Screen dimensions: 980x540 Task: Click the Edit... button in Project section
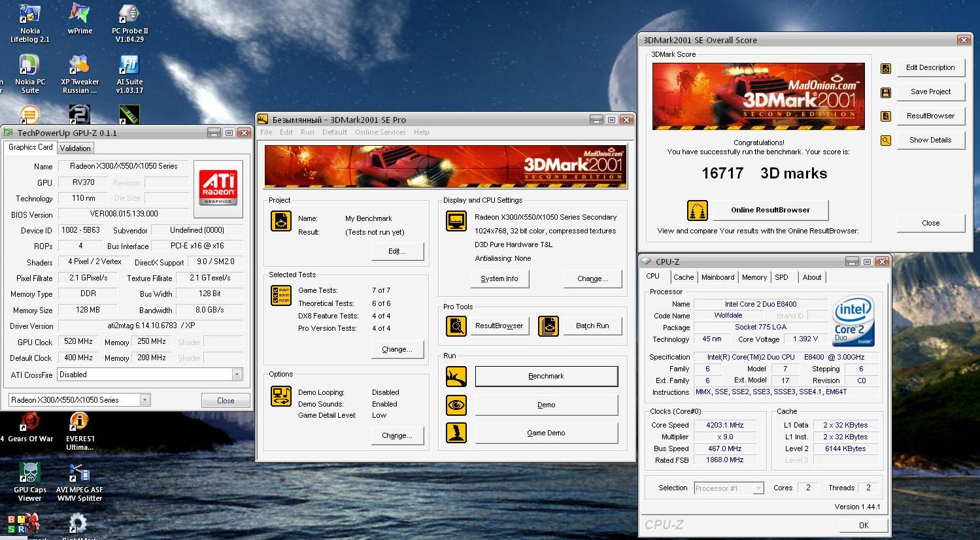click(397, 251)
